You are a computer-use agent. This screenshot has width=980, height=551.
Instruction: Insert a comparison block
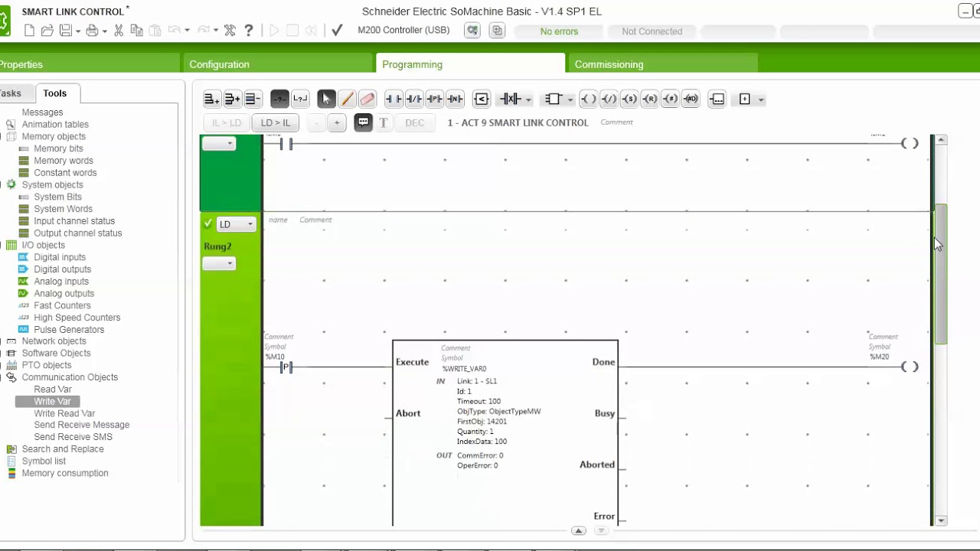tap(481, 99)
